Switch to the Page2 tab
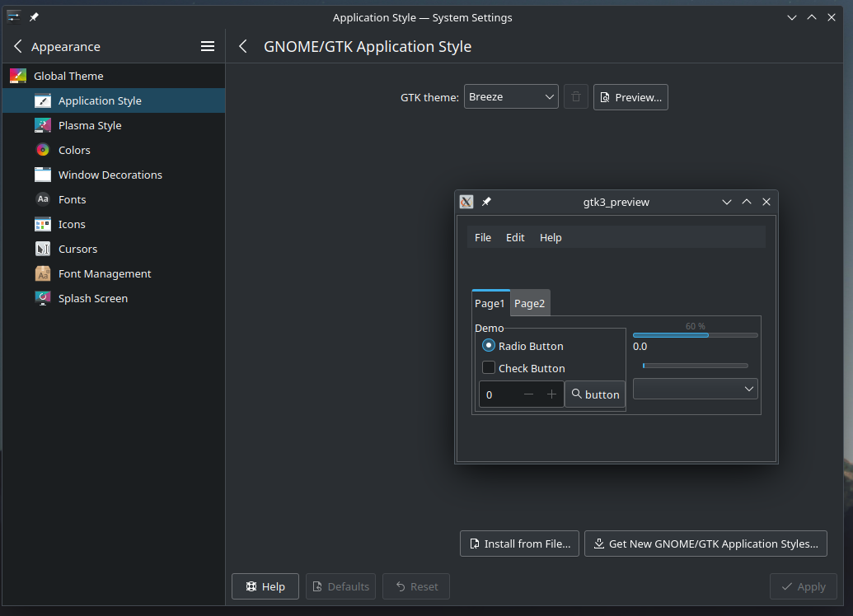 pos(529,303)
